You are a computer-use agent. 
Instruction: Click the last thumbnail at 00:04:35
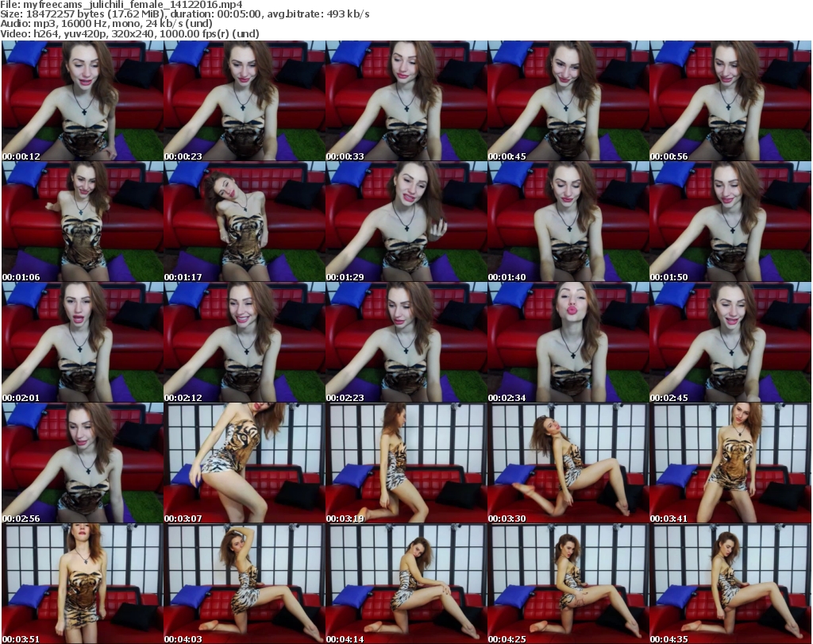pos(730,584)
